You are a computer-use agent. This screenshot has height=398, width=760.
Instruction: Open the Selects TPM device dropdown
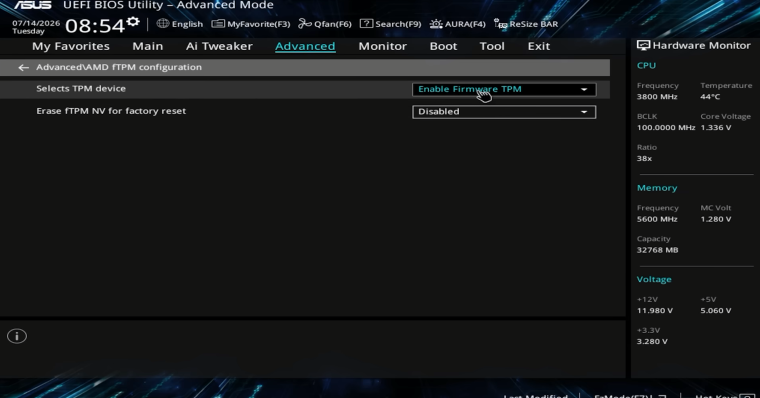[504, 89]
